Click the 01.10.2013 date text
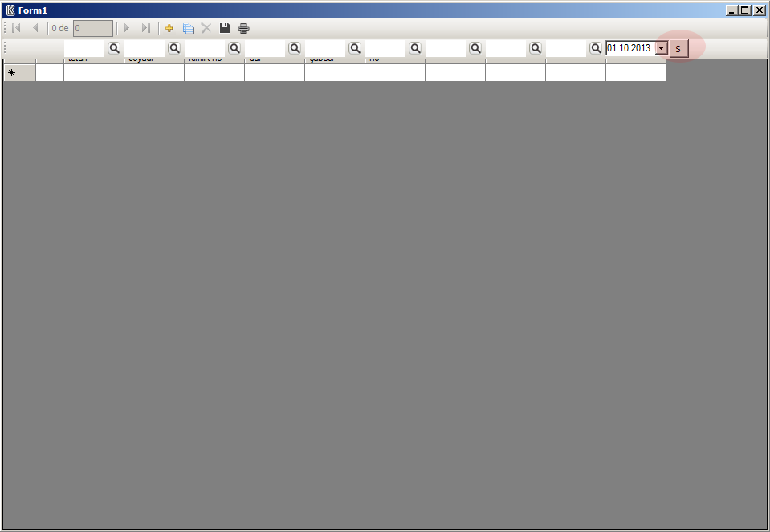 point(629,48)
